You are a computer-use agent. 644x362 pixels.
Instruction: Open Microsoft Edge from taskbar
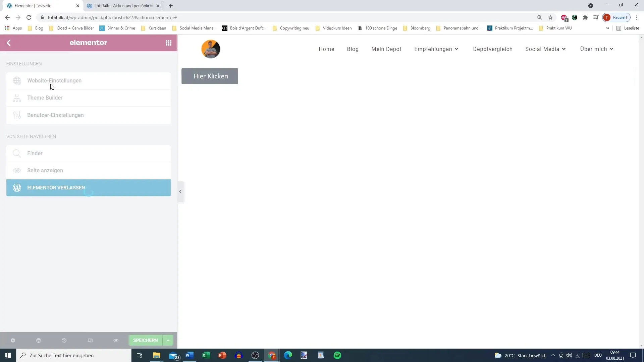pyautogui.click(x=288, y=355)
